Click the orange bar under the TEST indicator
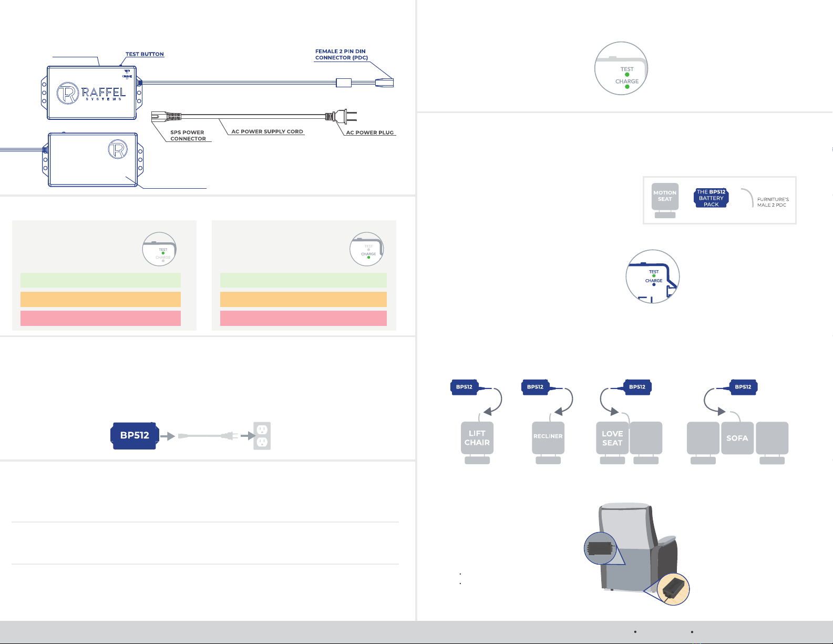Image resolution: width=833 pixels, height=644 pixels. pyautogui.click(x=100, y=299)
